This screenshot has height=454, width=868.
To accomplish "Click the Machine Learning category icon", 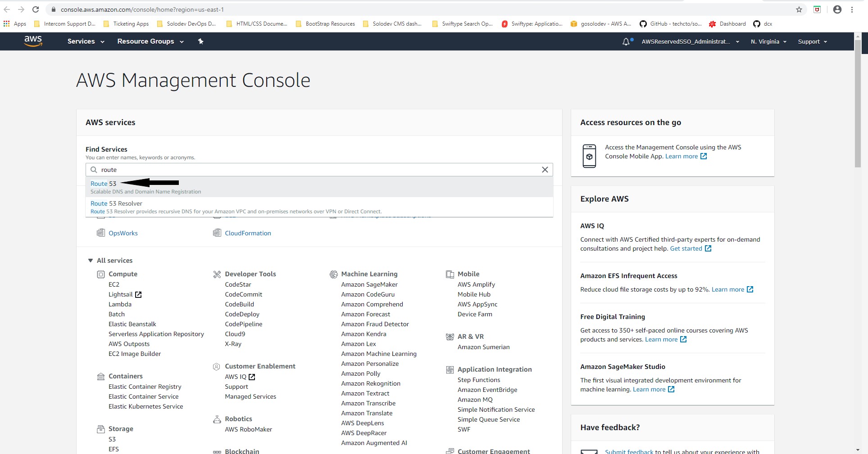I will tap(334, 274).
